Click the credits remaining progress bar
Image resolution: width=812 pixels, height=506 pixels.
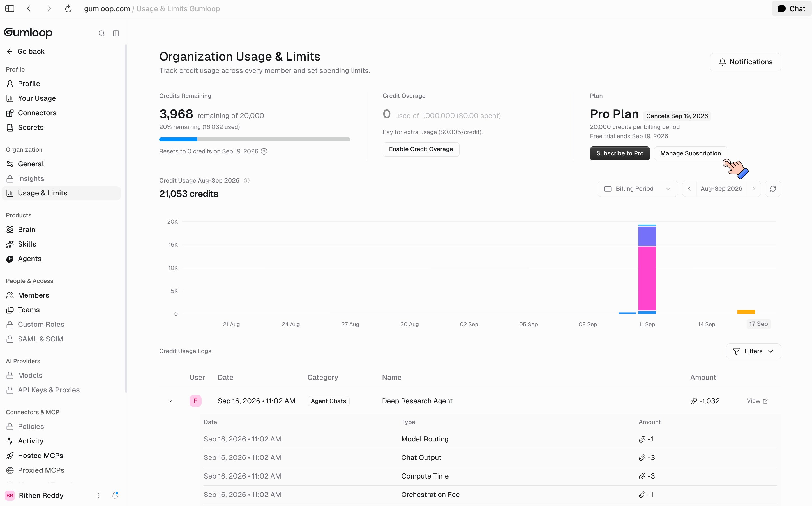click(255, 140)
